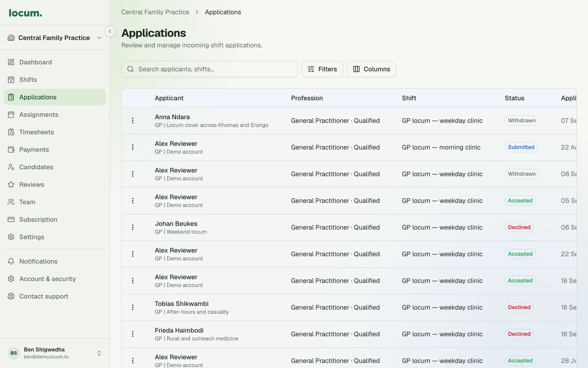588x368 pixels.
Task: Click Central Family Practice breadcrumb link
Action: [155, 12]
